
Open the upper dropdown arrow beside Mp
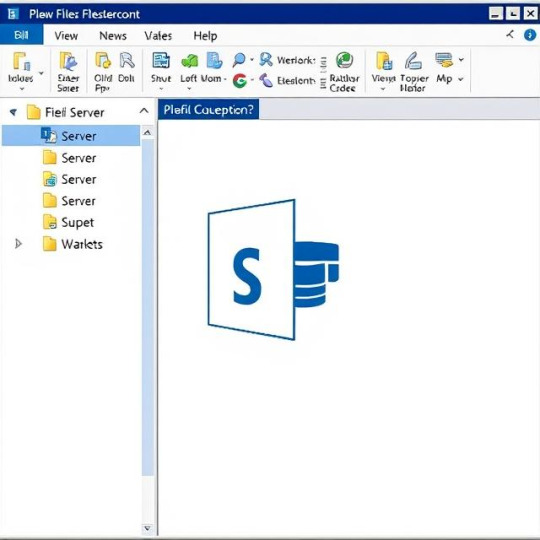pos(461,60)
